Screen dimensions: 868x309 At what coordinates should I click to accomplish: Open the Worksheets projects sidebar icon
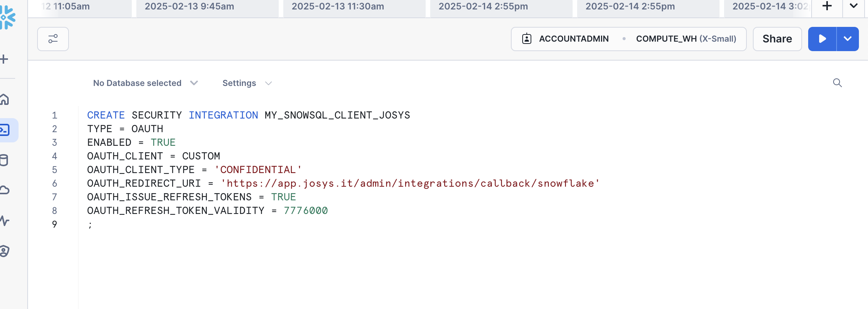tap(5, 130)
